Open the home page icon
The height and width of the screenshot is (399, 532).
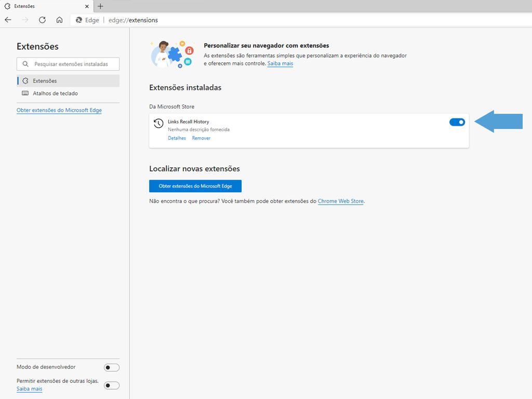59,20
